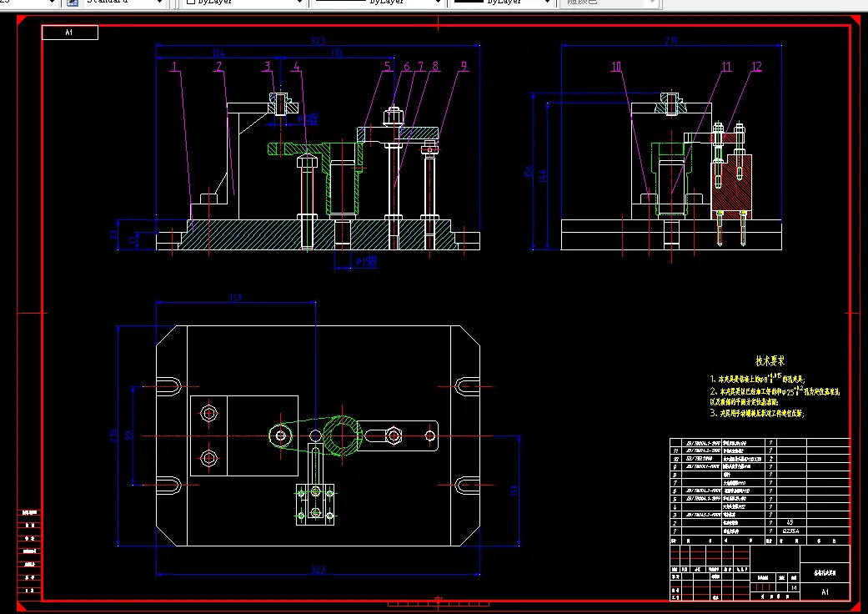Select the 323 dimension above front view

[318, 40]
